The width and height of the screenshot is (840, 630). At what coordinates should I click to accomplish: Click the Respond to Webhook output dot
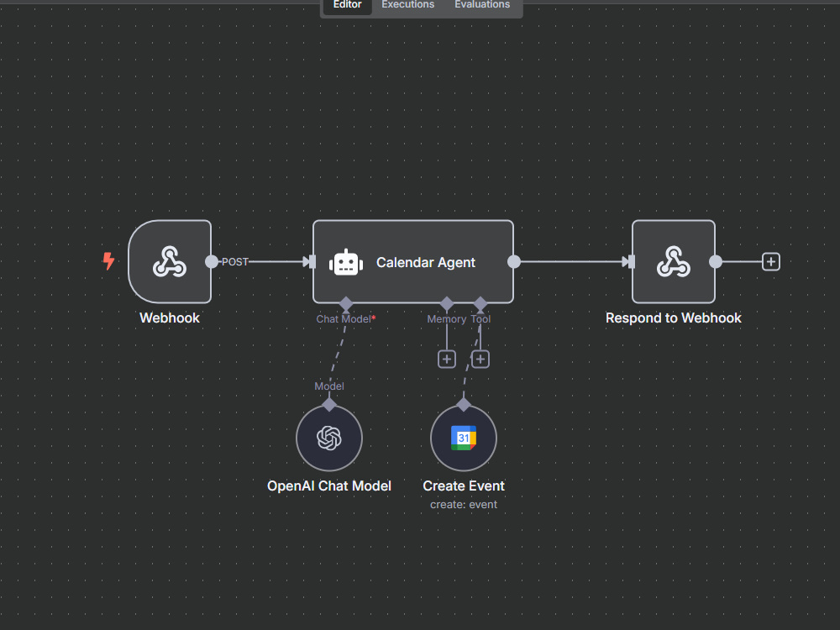(715, 261)
